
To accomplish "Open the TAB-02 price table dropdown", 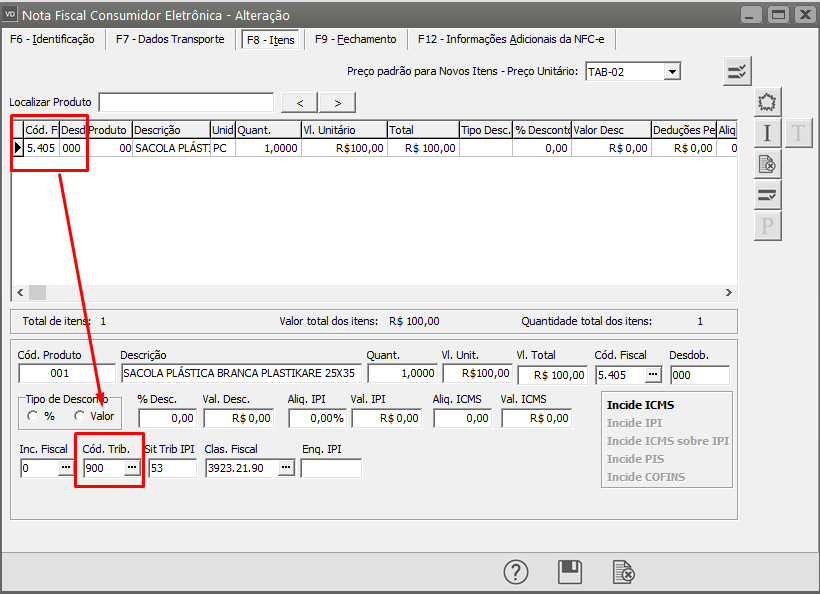I will pos(672,71).
